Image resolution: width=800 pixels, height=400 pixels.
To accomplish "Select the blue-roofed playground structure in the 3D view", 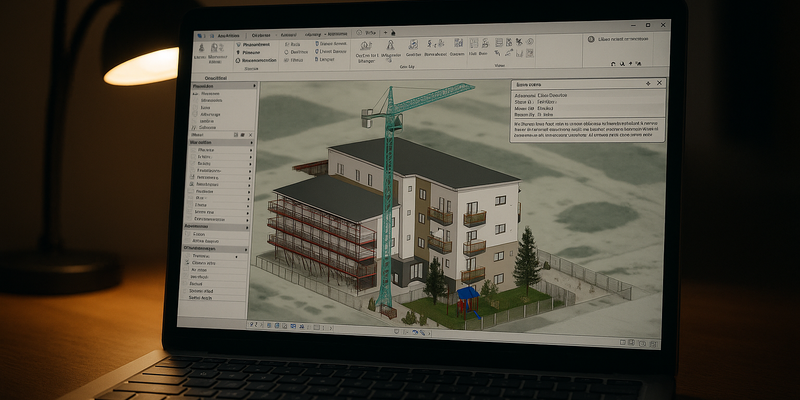I will [x=468, y=302].
